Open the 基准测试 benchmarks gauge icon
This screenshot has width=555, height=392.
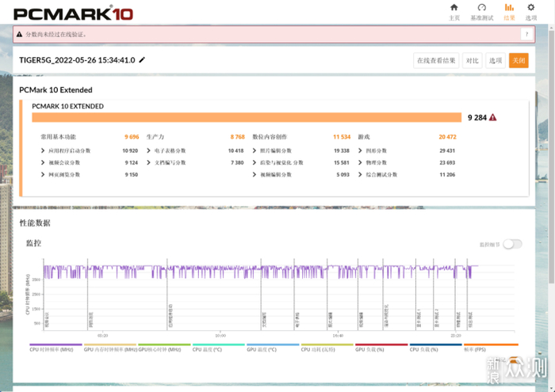[482, 7]
